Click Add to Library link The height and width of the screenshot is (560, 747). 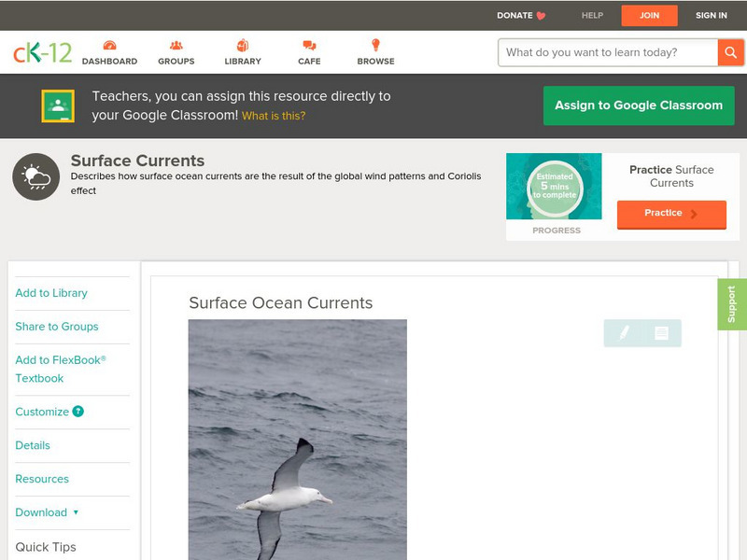(51, 293)
